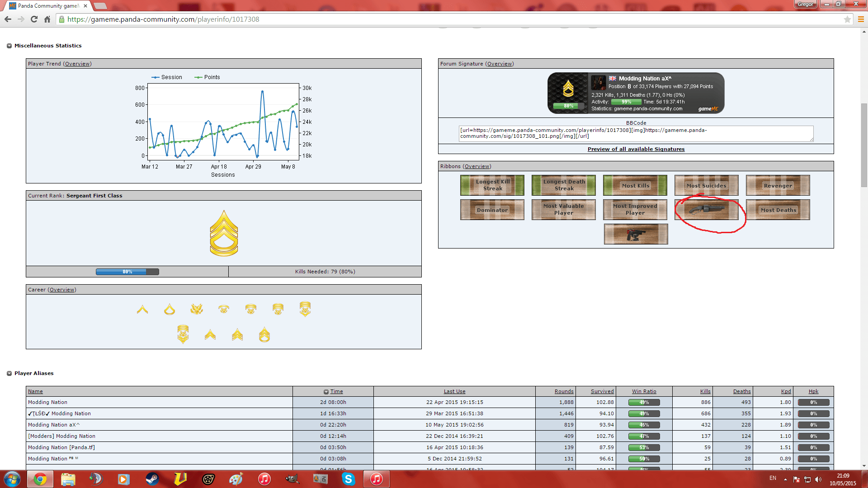868x488 pixels.
Task: Open the Chrome hamburger menu
Action: 861,19
